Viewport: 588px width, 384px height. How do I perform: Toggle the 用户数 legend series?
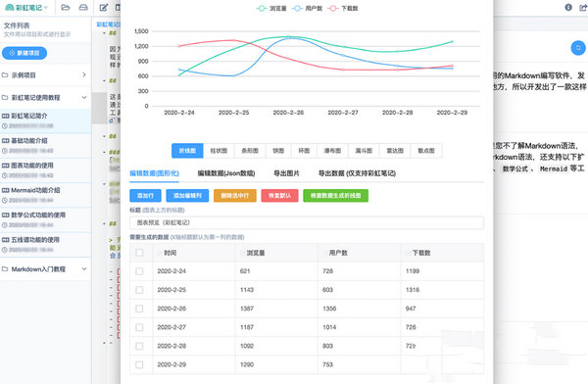click(x=307, y=8)
